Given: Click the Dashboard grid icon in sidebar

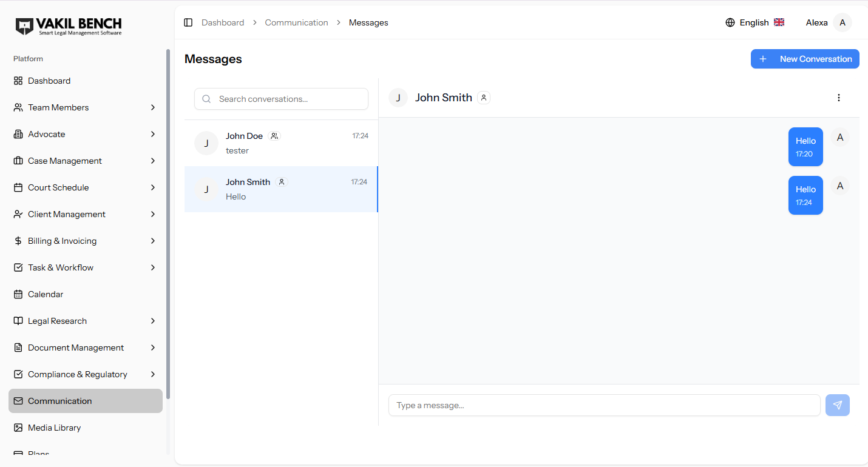Looking at the screenshot, I should click(18, 81).
